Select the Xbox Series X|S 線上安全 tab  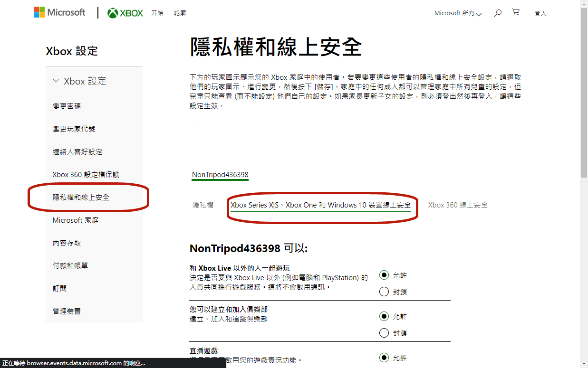coord(320,205)
